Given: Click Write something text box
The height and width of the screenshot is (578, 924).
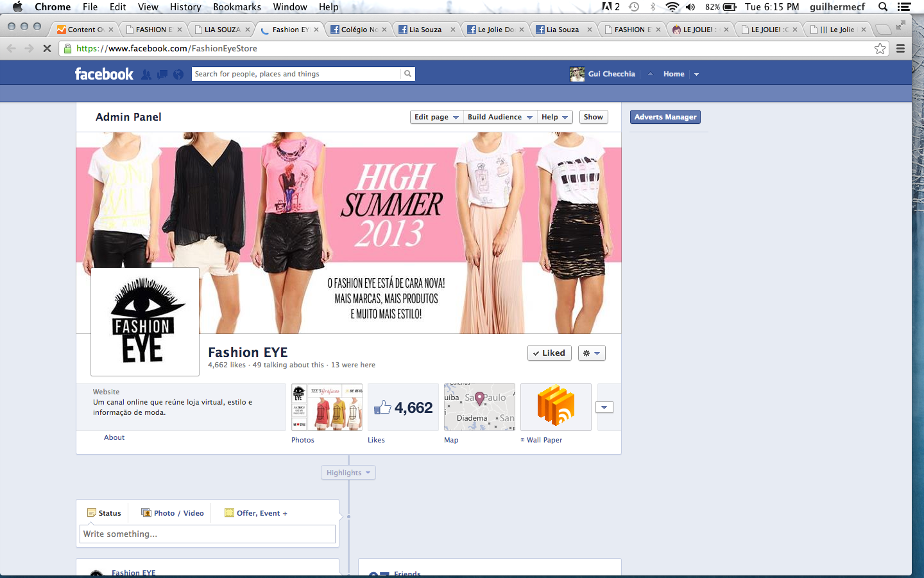Looking at the screenshot, I should pyautogui.click(x=207, y=534).
